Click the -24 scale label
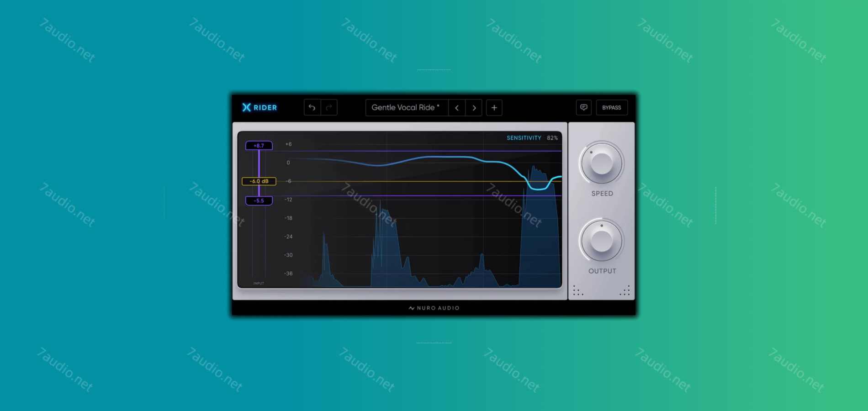 coord(288,237)
